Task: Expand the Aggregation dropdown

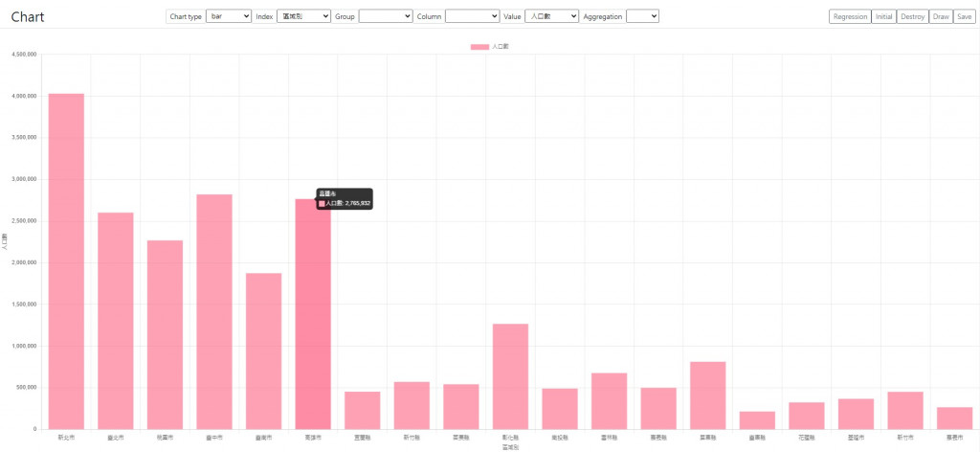Action: pos(642,16)
